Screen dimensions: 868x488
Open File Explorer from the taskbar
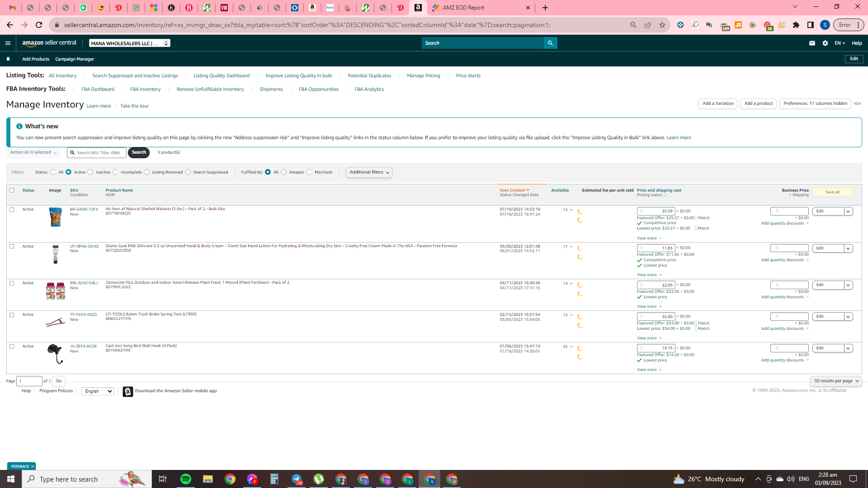click(208, 479)
